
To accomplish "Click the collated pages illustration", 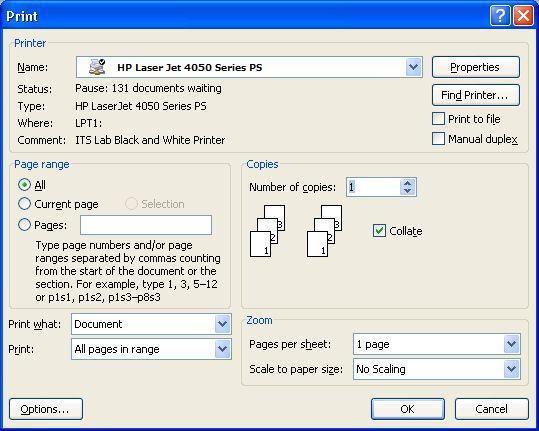I will pyautogui.click(x=296, y=231).
